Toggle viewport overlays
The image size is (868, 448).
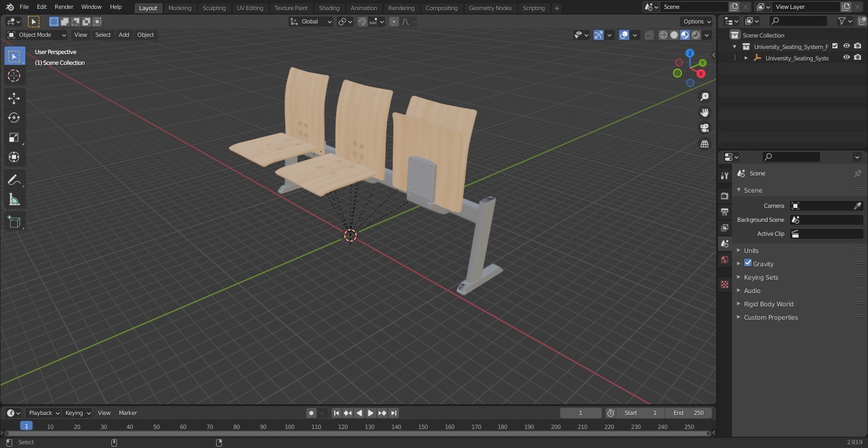pyautogui.click(x=624, y=35)
